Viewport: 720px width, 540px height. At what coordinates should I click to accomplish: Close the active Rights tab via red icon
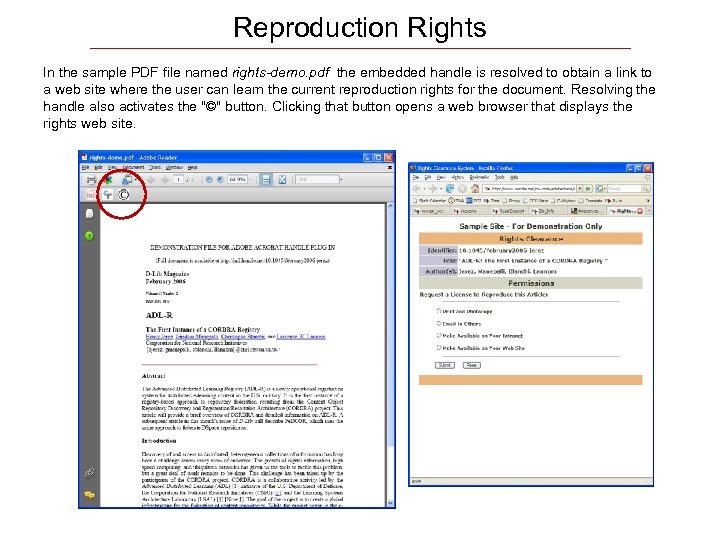pos(640,211)
